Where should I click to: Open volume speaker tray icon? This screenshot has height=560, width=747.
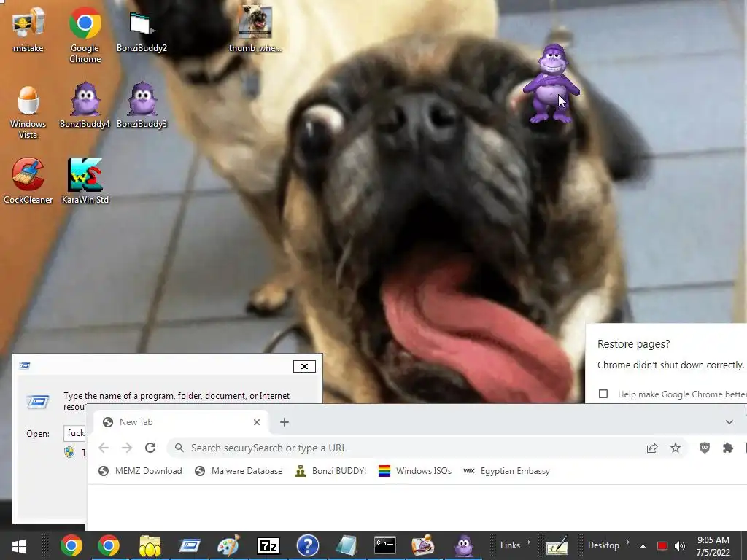click(680, 546)
